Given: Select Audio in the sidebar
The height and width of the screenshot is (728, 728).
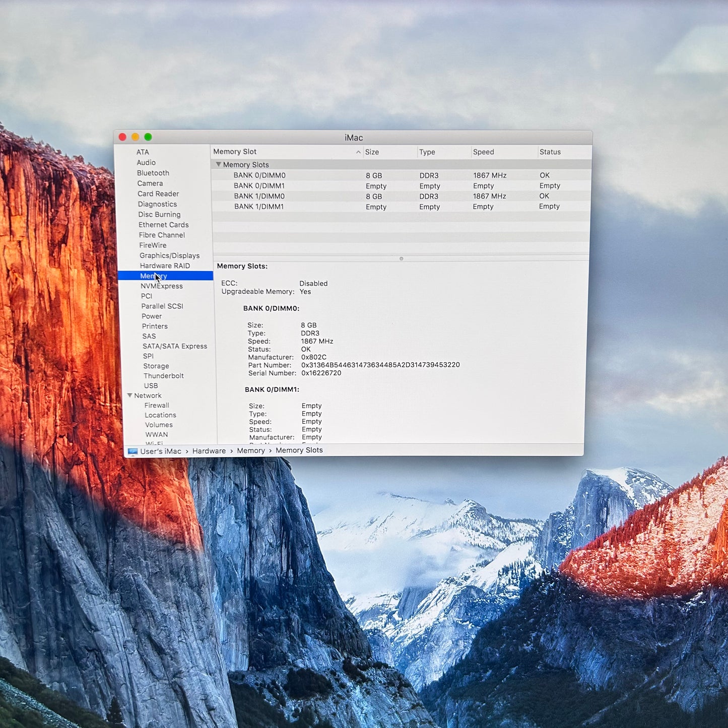Looking at the screenshot, I should click(x=146, y=163).
